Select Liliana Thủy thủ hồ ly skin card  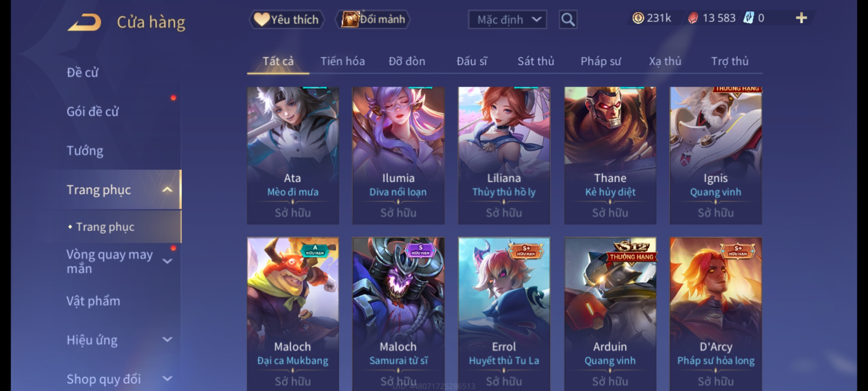(x=504, y=155)
